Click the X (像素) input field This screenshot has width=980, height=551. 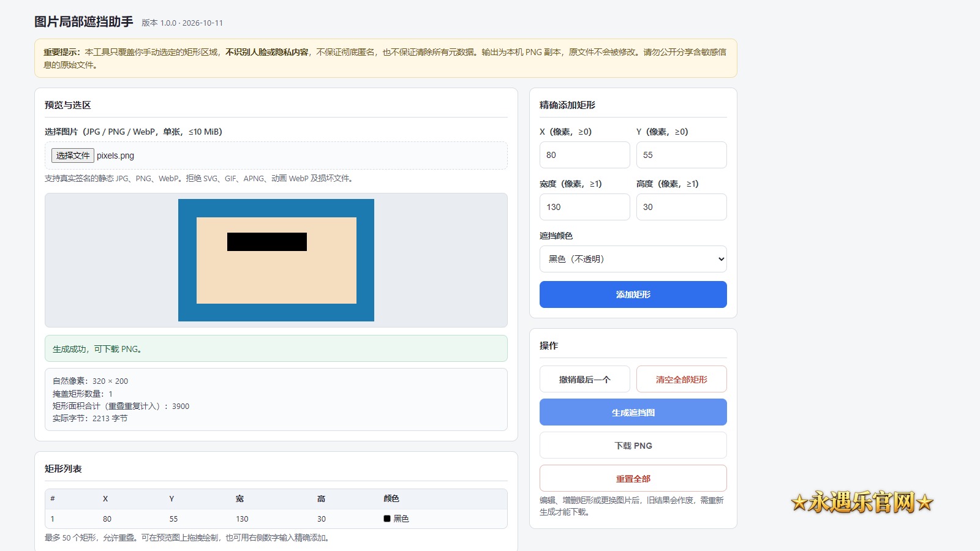[x=584, y=155]
